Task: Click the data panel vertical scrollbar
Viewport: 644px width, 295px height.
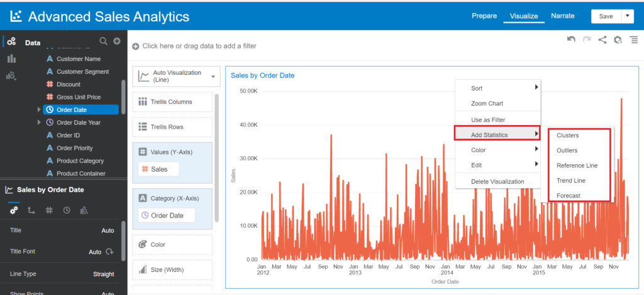Action: (124, 97)
